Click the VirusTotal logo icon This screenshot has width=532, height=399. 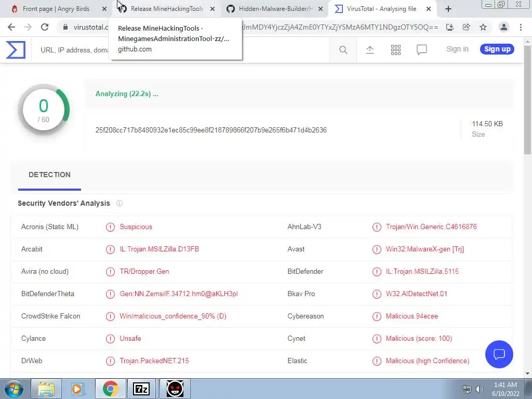pyautogui.click(x=16, y=49)
